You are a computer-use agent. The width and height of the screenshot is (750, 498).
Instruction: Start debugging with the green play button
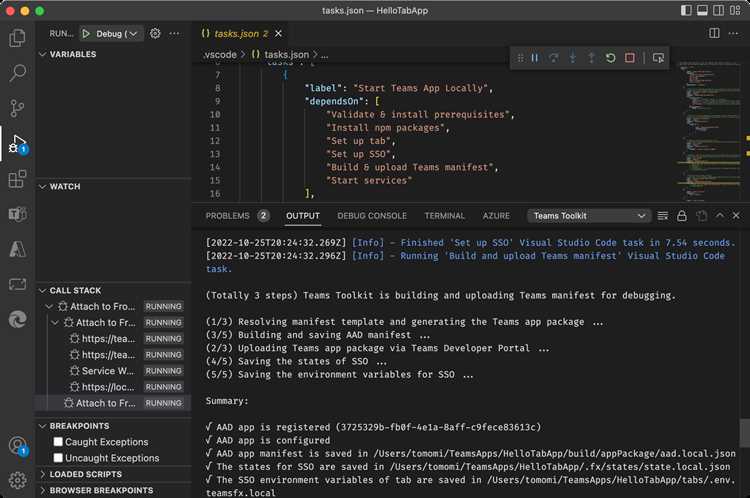(x=86, y=33)
